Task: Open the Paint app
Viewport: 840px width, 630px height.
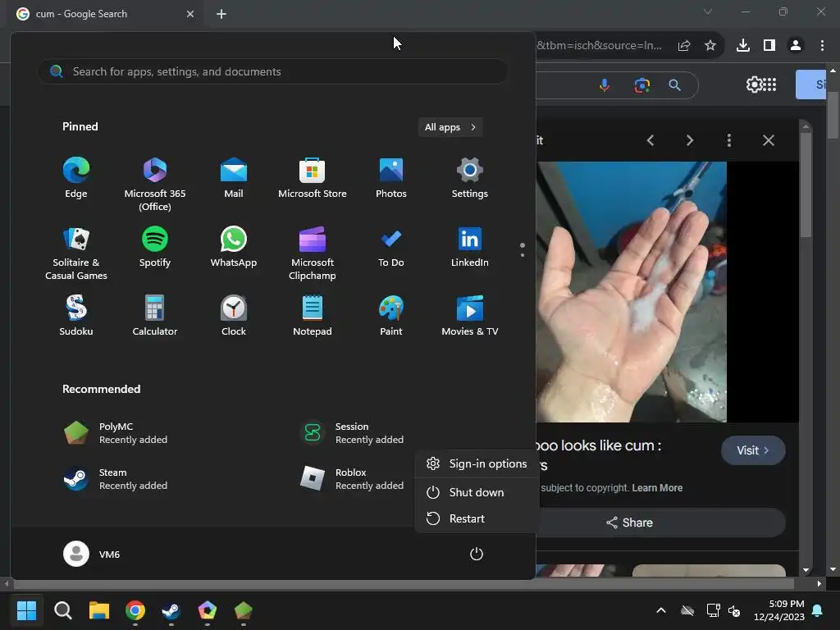Action: tap(391, 316)
